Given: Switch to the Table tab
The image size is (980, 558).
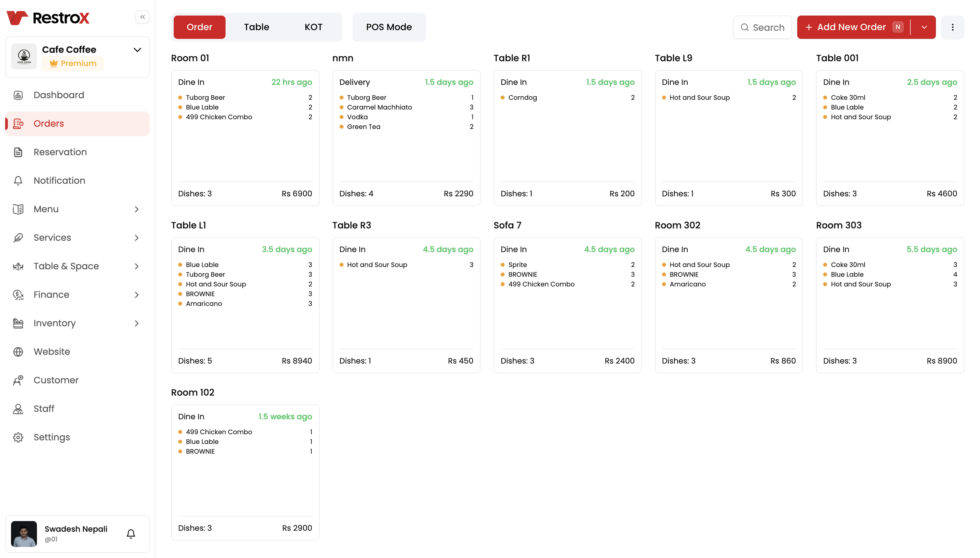Looking at the screenshot, I should pos(256,27).
